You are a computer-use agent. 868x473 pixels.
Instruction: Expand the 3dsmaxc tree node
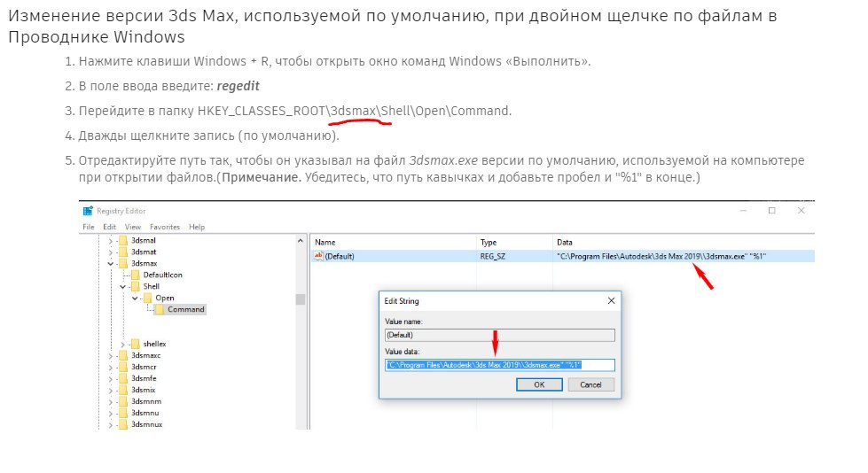pyautogui.click(x=110, y=356)
